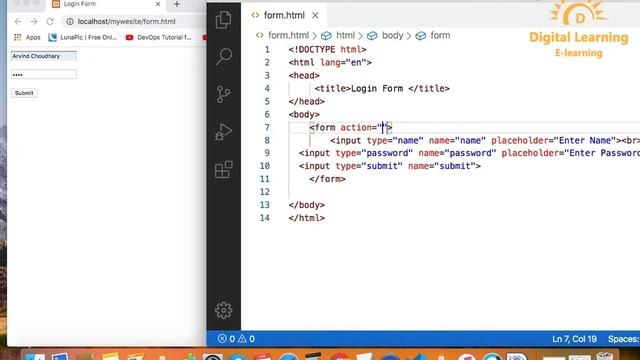Click the localhost/mywesite/form.html address bar
Image resolution: width=640 pixels, height=360 pixels.
[x=127, y=21]
